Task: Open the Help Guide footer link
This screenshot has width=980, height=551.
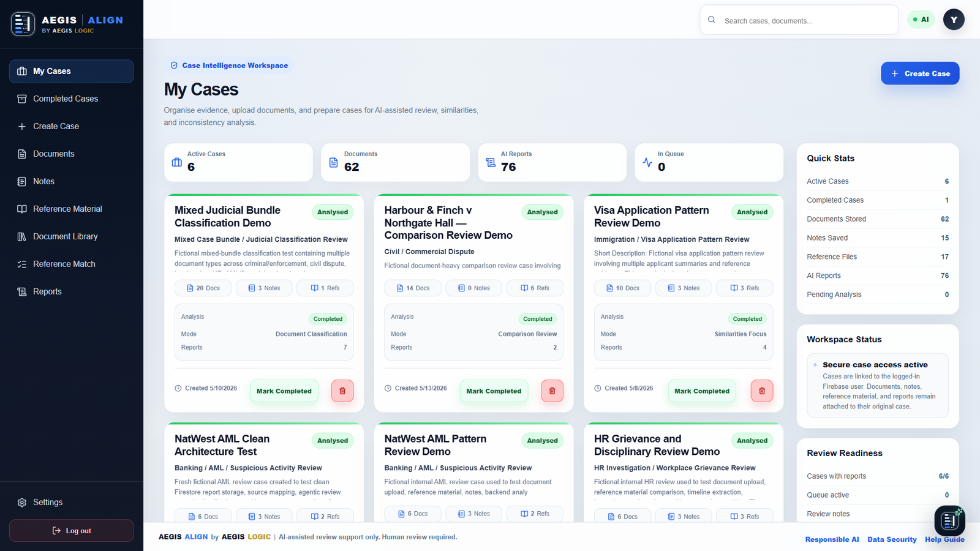Action: 944,539
